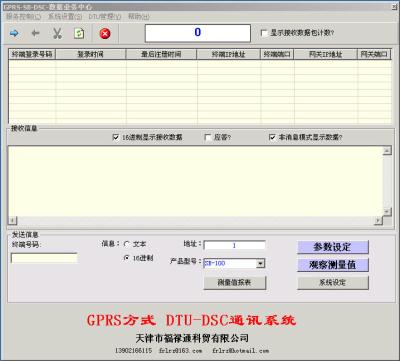Select the 16进制 radio button
Image resolution: width=400 pixels, height=361 pixels.
(127, 258)
